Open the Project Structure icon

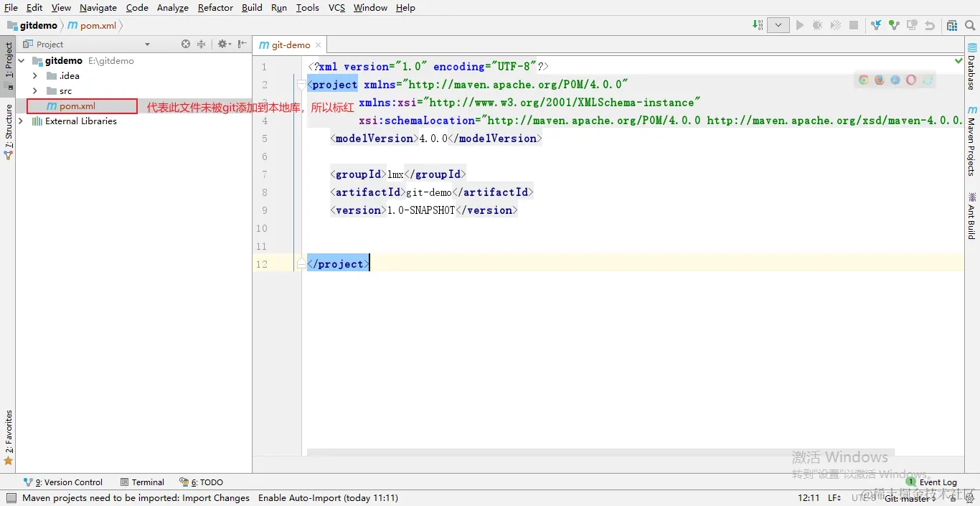[952, 25]
